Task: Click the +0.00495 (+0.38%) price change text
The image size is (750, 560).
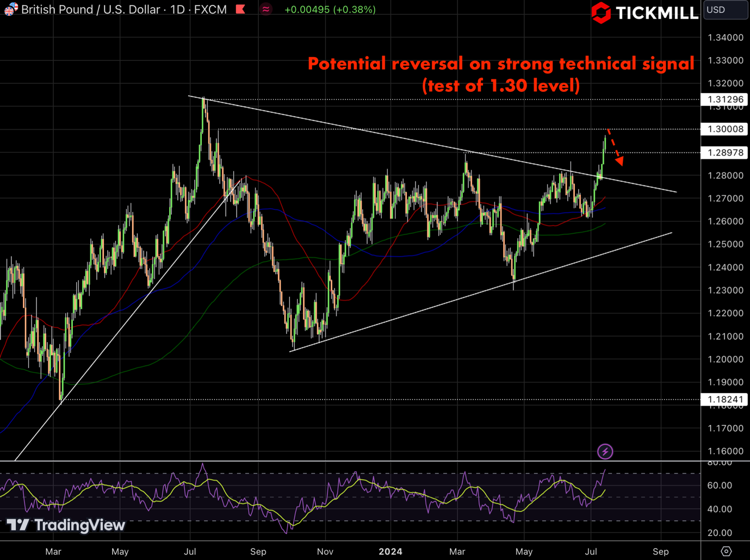Action: pyautogui.click(x=330, y=9)
